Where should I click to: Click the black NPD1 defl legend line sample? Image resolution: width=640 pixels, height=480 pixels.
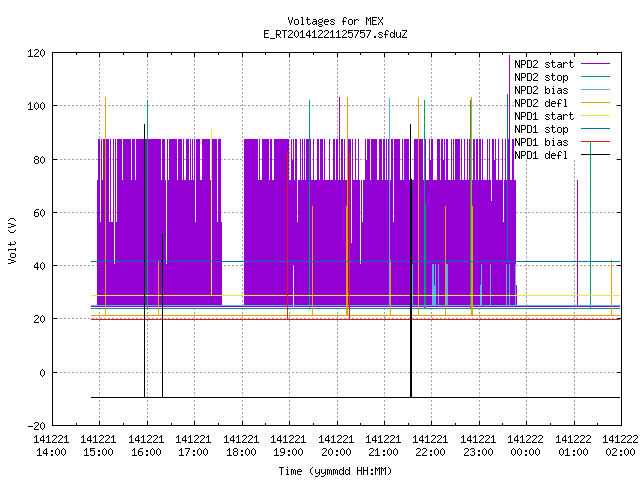(x=595, y=155)
